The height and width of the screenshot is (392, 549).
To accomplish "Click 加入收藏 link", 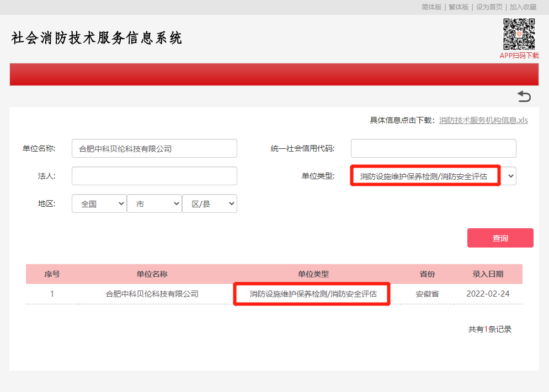I will click(x=523, y=7).
